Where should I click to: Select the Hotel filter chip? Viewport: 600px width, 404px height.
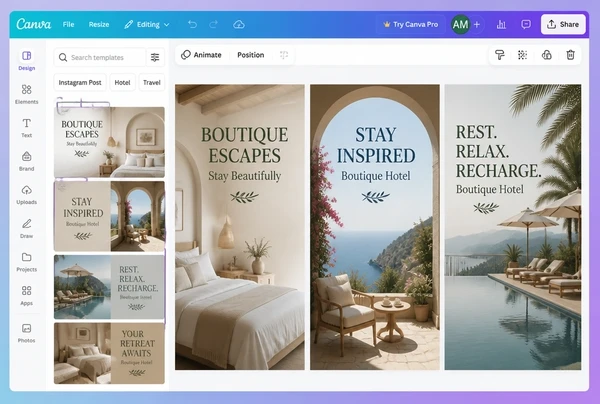[122, 83]
